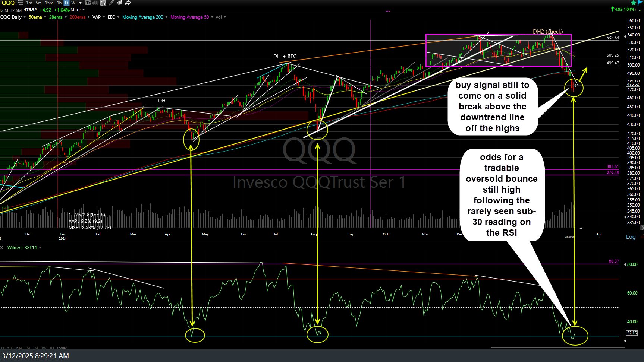Screen dimensions: 644x362
Task: Toggle the Log scale setting
Action: point(631,237)
